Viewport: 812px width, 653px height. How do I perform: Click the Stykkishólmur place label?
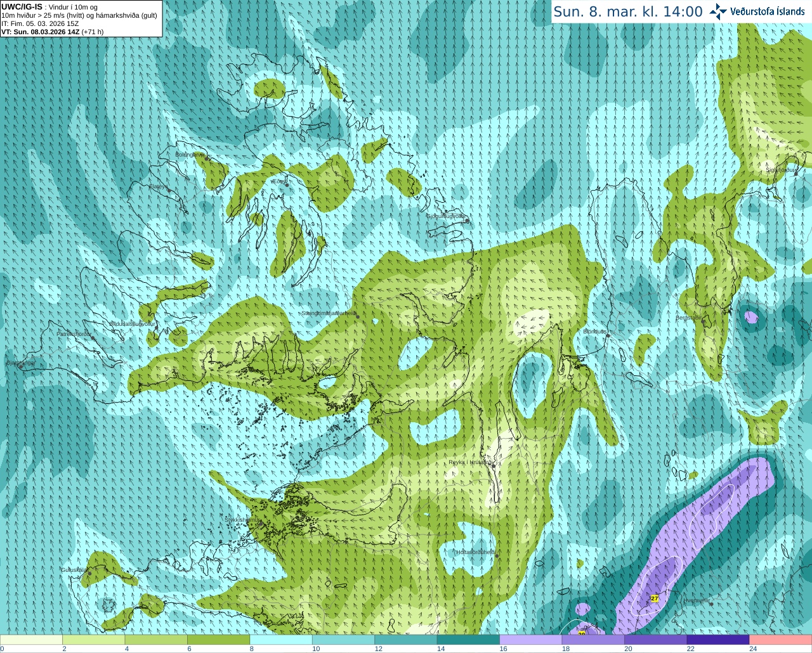tap(242, 520)
